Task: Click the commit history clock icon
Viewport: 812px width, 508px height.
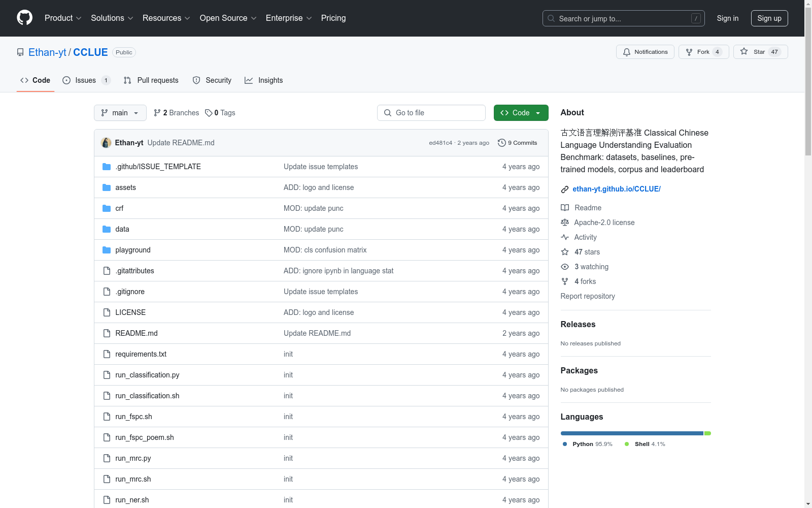Action: pyautogui.click(x=502, y=143)
